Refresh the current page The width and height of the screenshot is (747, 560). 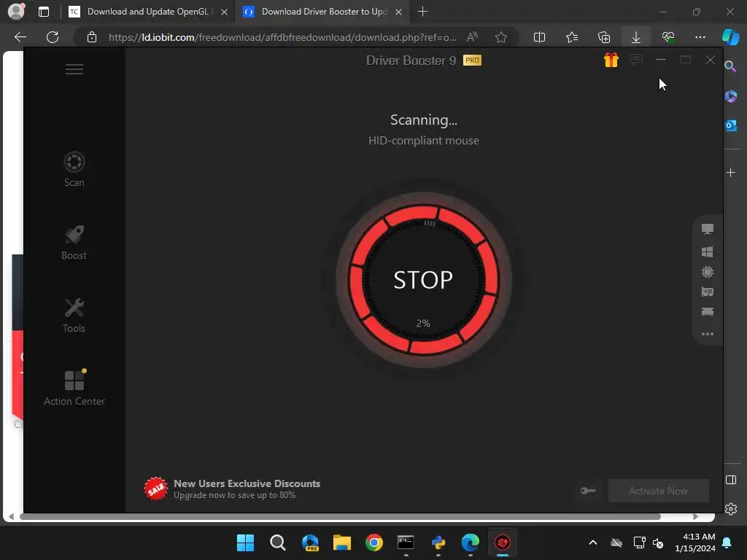pos(53,37)
